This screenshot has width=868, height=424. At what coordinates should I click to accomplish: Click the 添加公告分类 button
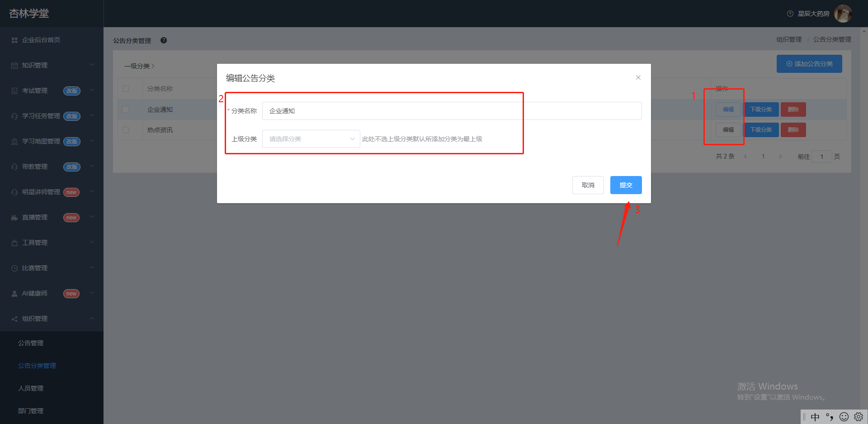809,64
